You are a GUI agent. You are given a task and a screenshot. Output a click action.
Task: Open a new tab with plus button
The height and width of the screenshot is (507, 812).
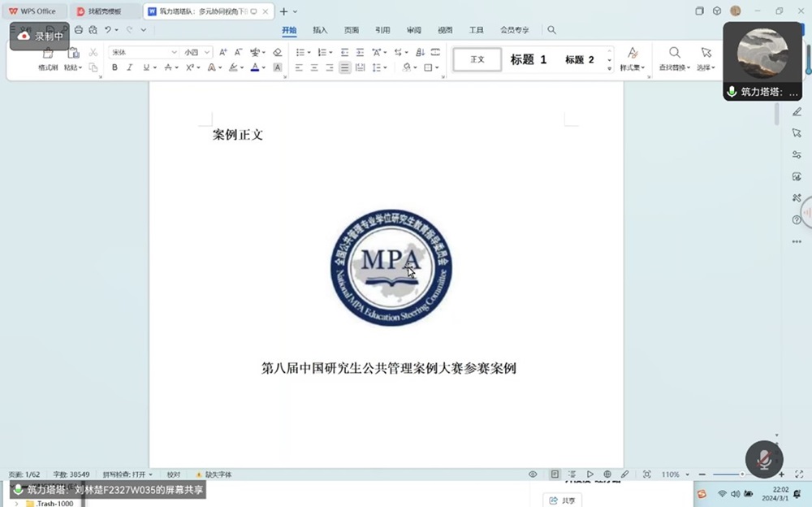click(x=283, y=11)
